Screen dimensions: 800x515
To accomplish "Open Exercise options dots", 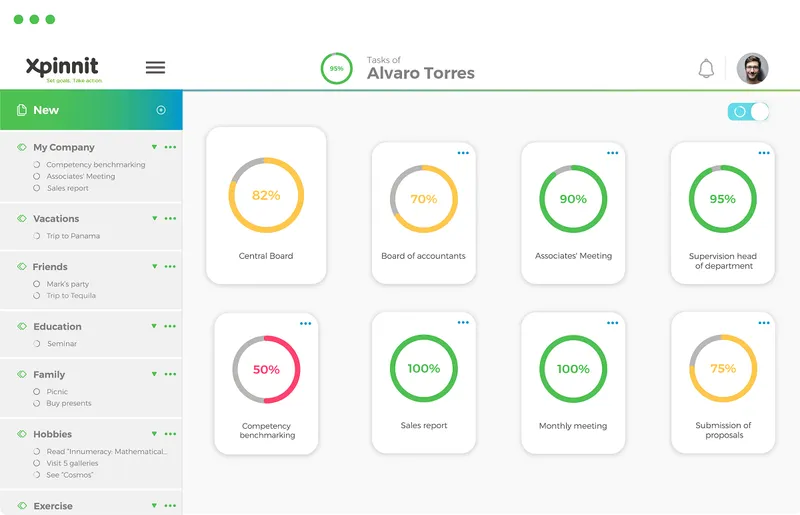I will click(x=170, y=506).
